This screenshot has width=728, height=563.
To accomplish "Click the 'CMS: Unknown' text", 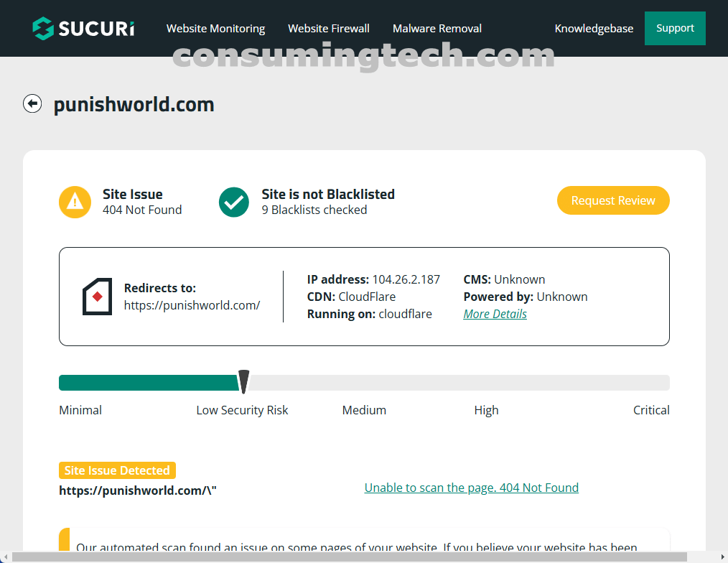I will [x=504, y=279].
